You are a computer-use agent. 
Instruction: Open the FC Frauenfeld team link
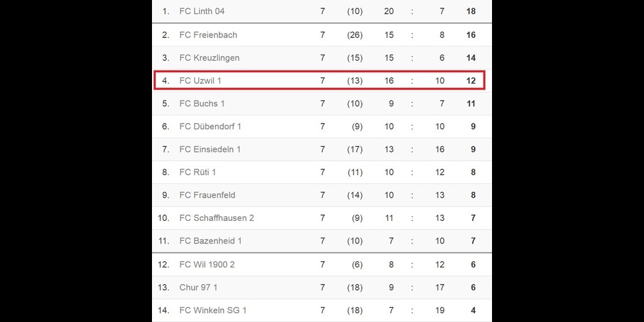click(207, 195)
